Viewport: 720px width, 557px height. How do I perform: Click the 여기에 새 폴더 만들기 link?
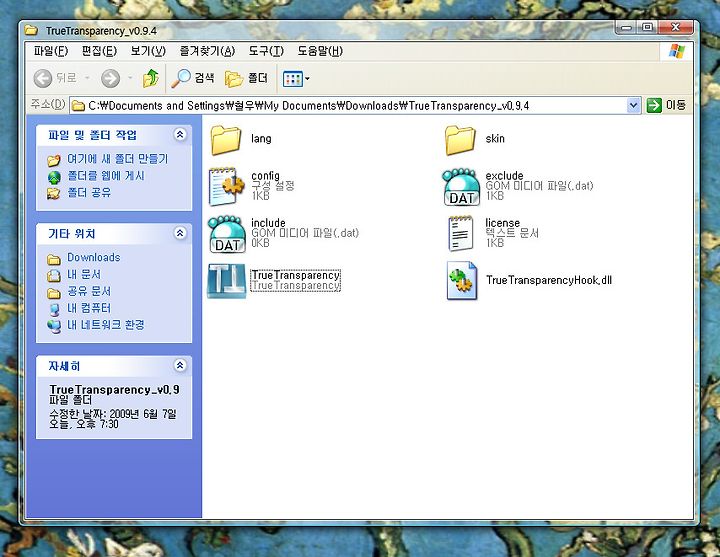tap(118, 159)
